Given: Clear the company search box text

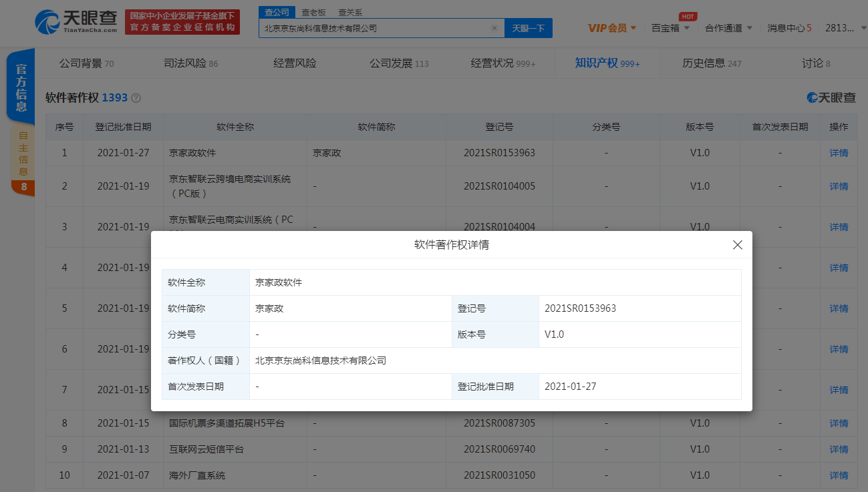Looking at the screenshot, I should coord(494,28).
